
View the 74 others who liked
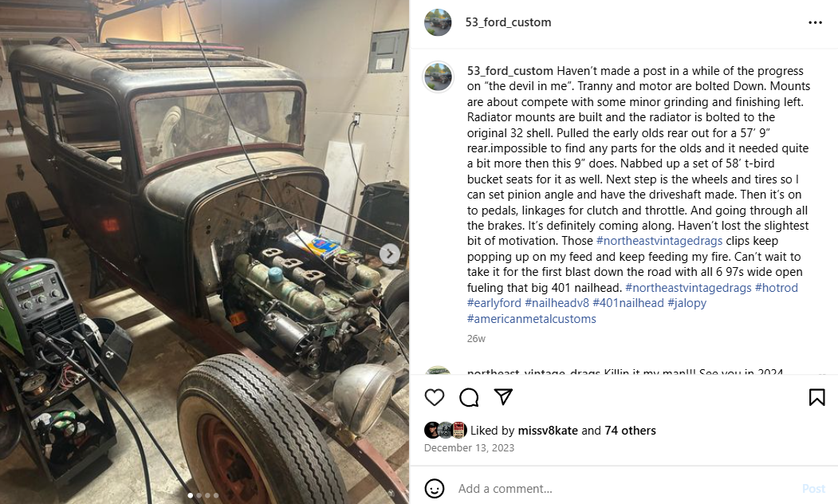point(630,431)
